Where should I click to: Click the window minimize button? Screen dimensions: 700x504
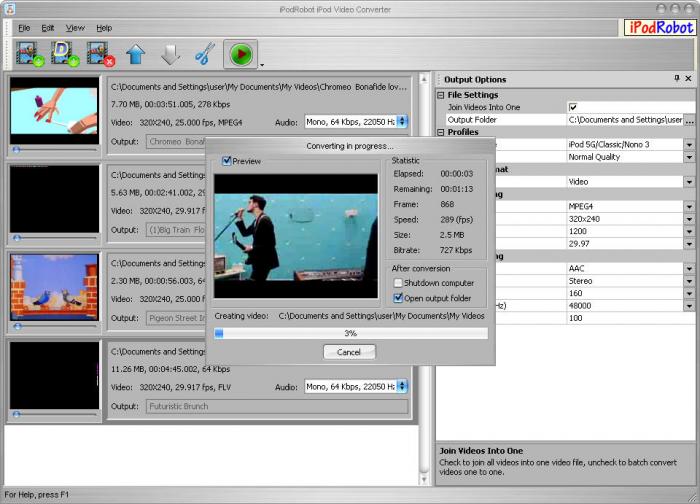[x=662, y=8]
